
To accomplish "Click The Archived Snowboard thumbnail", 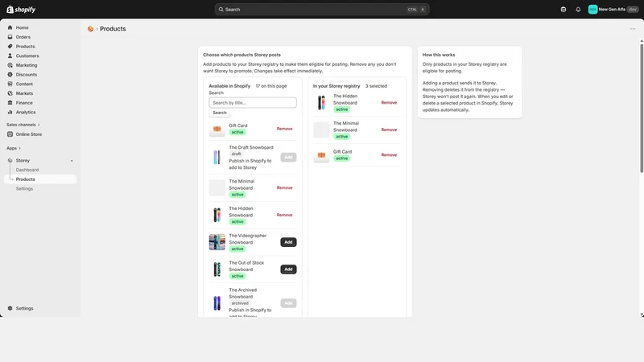I will point(217,303).
